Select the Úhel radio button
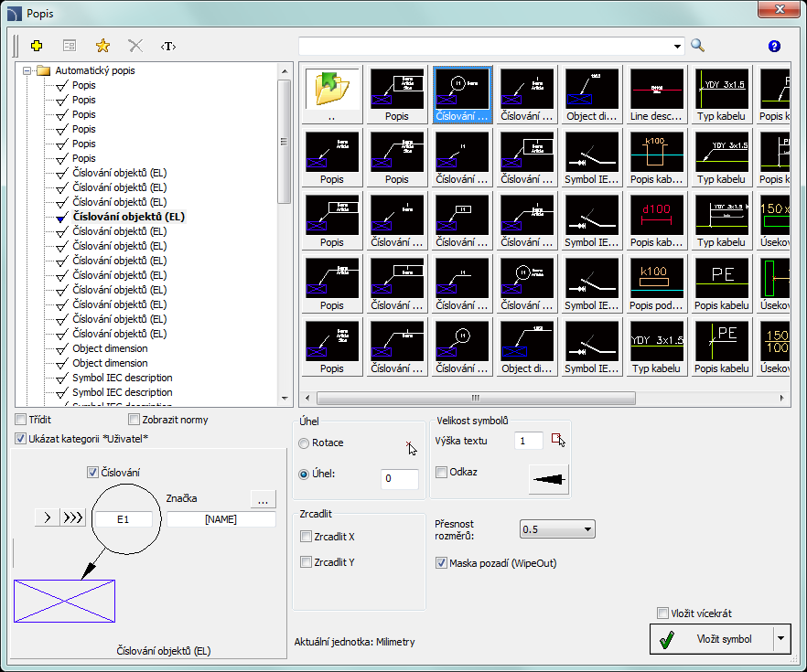Viewport: 807px width, 672px height. (304, 474)
